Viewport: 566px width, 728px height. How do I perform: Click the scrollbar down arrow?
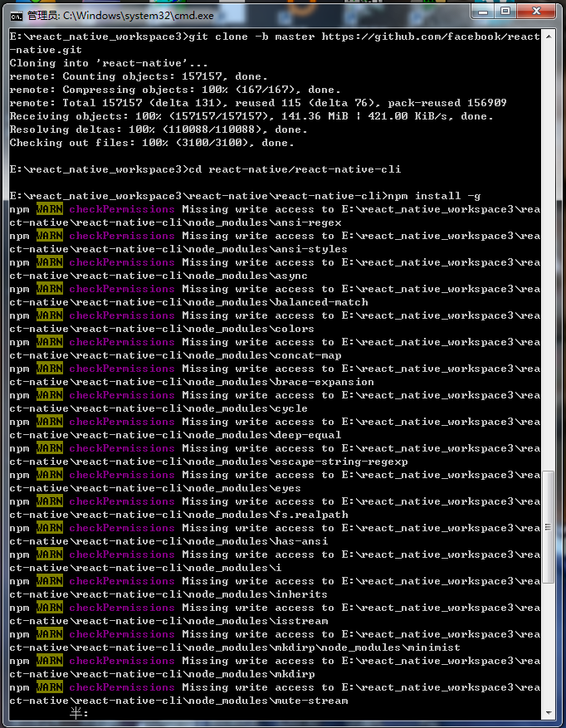coord(549,713)
